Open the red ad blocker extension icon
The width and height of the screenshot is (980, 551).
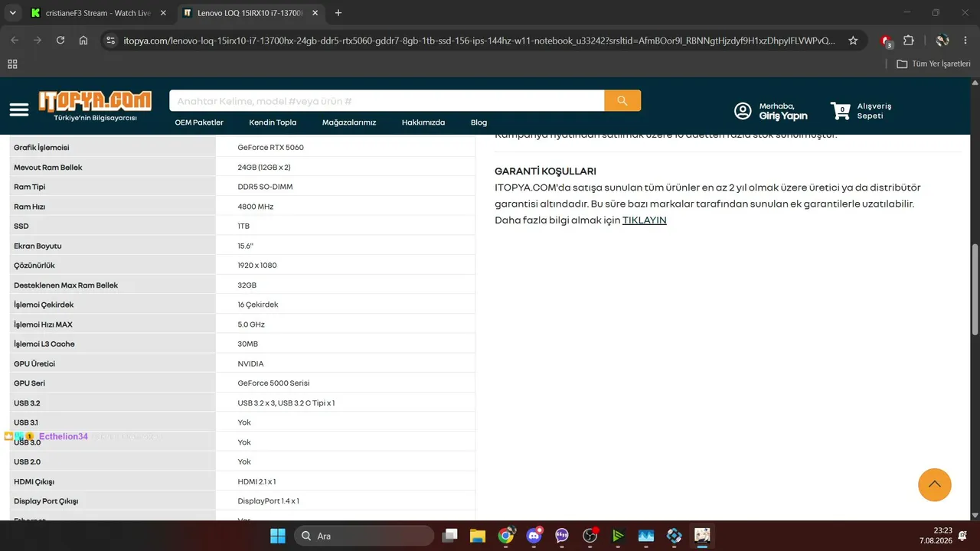887,41
